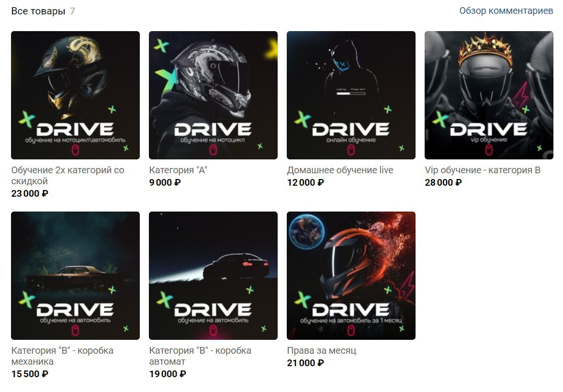
Task: Click the "Обзор комментариев" link
Action: click(507, 11)
